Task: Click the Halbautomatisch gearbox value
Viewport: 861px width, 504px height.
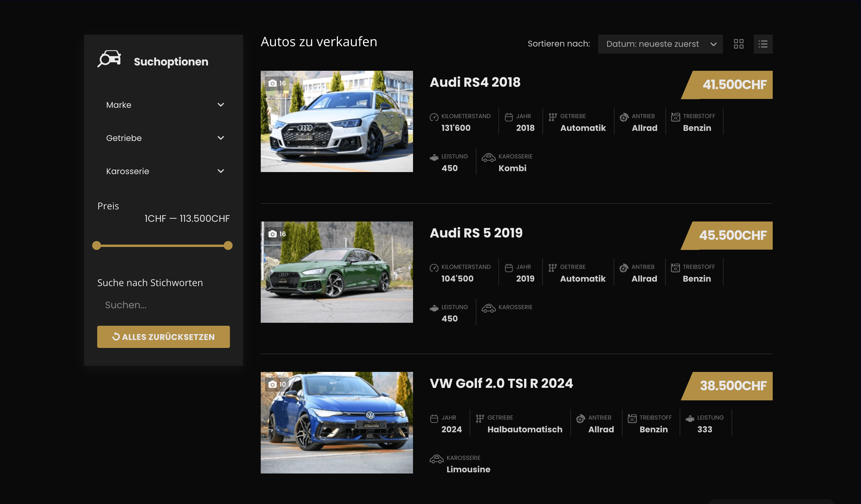Action: tap(525, 429)
